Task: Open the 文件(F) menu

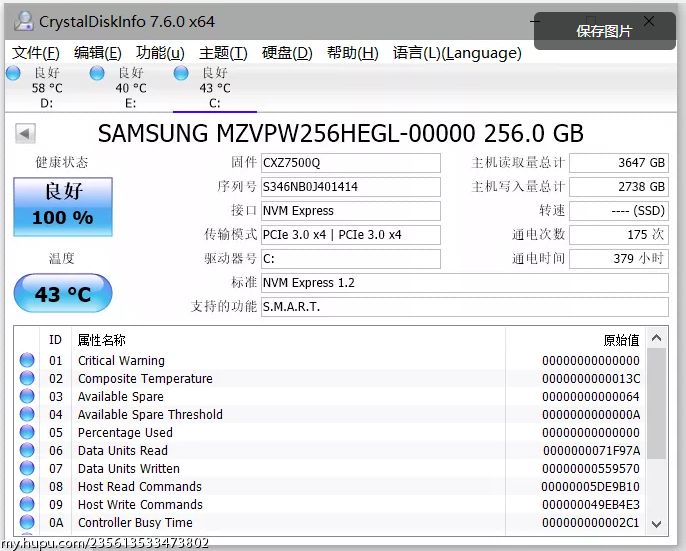Action: point(35,53)
